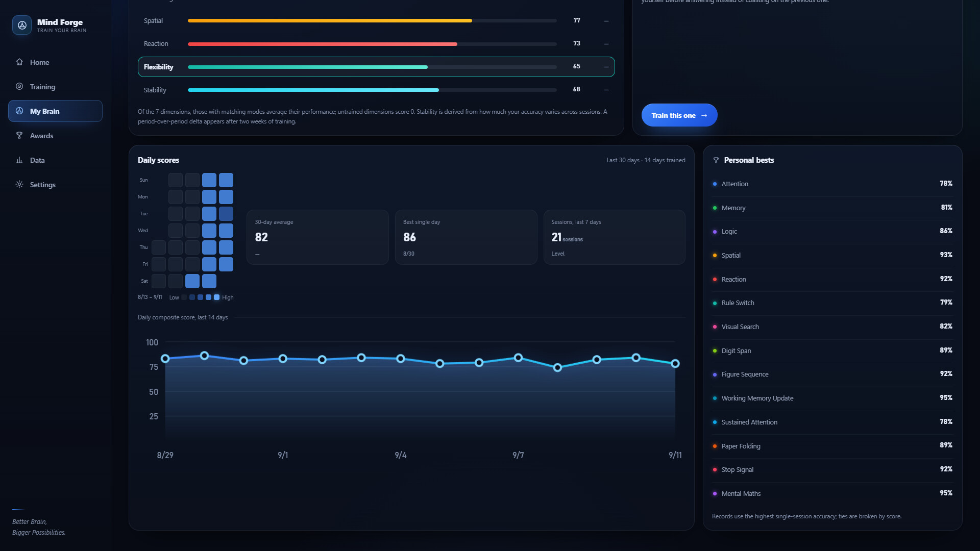Select the Attention personal best row
Screen dimensions: 980x551
832,184
